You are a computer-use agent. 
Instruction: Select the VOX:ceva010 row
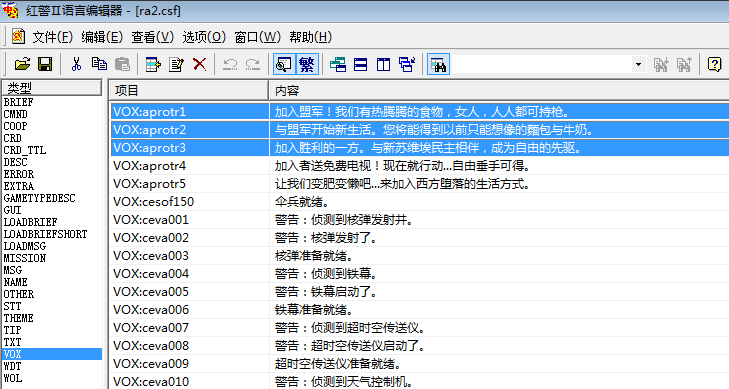(x=419, y=382)
